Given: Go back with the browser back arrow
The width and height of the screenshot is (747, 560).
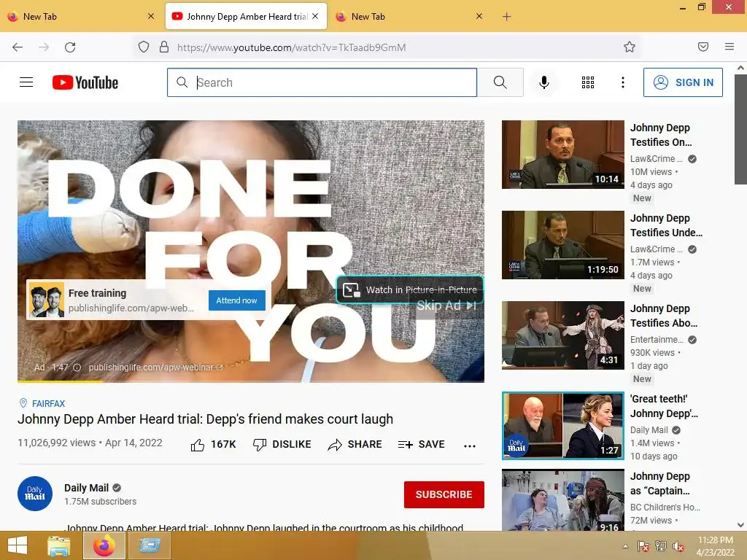Looking at the screenshot, I should tap(18, 47).
